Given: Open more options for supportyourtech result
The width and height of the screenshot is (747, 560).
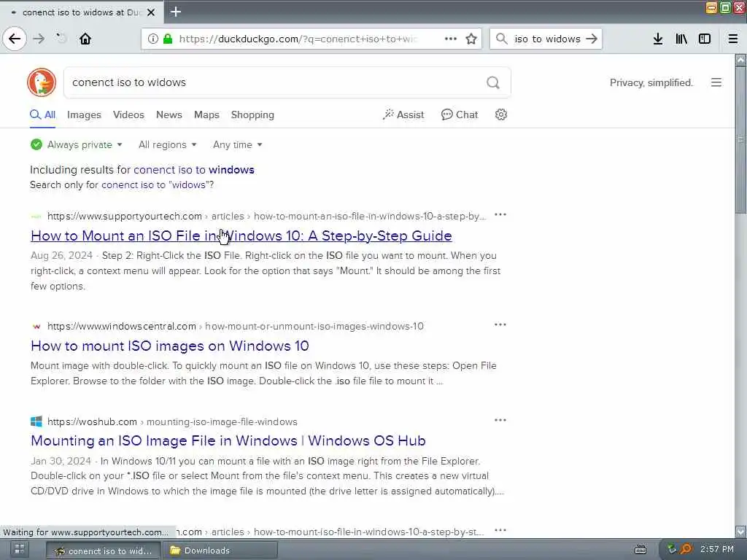Looking at the screenshot, I should [500, 215].
